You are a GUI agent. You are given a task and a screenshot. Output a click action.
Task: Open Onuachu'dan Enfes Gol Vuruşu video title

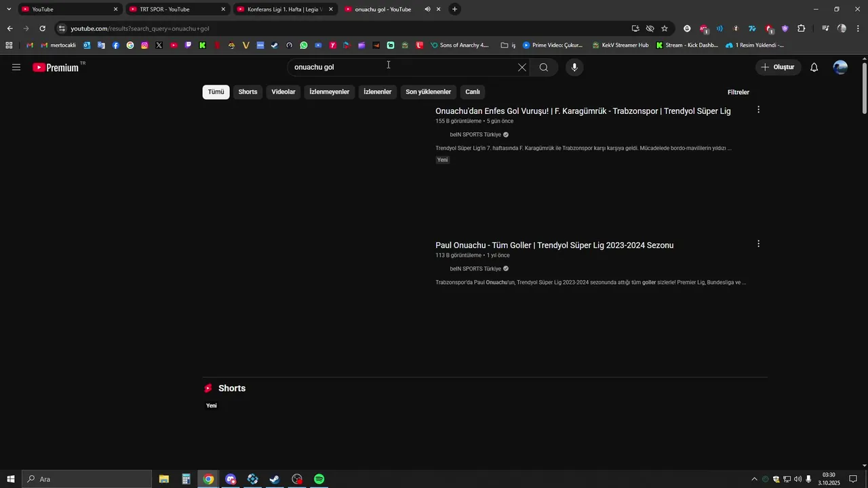583,111
